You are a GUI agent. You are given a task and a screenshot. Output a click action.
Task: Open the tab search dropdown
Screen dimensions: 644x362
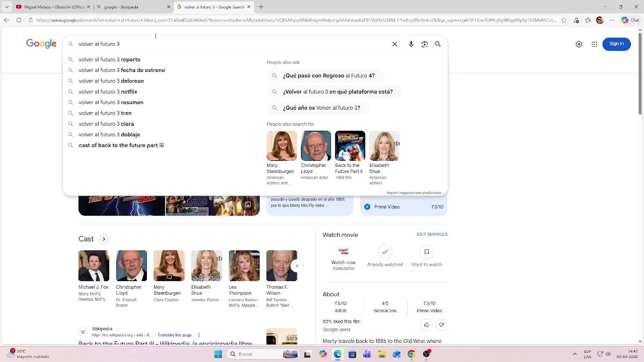coord(7,7)
